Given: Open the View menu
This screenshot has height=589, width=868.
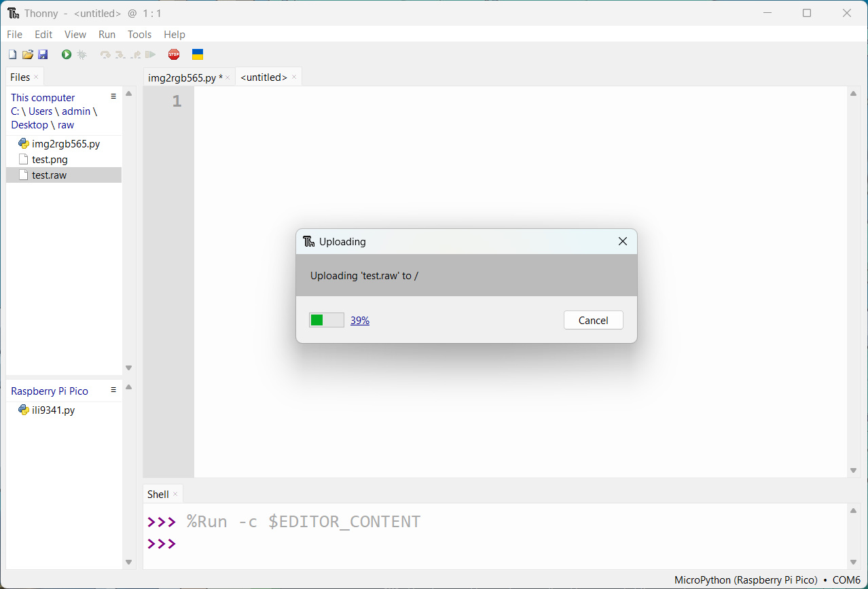Looking at the screenshot, I should 75,34.
